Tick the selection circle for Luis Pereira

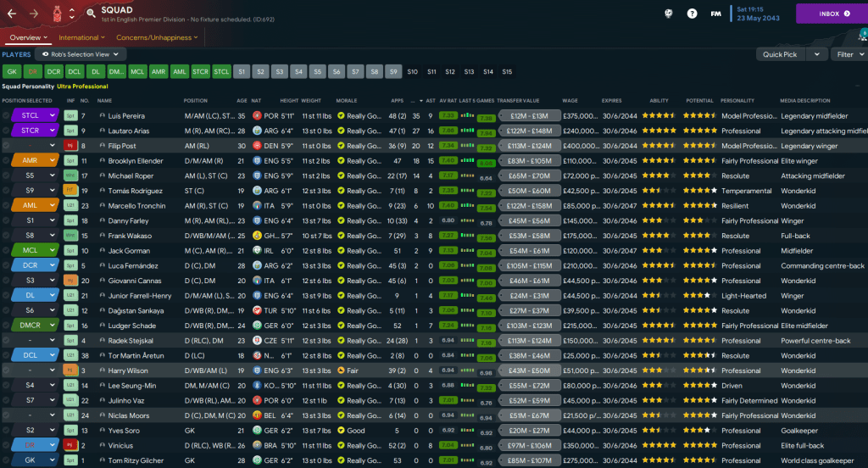[7, 115]
